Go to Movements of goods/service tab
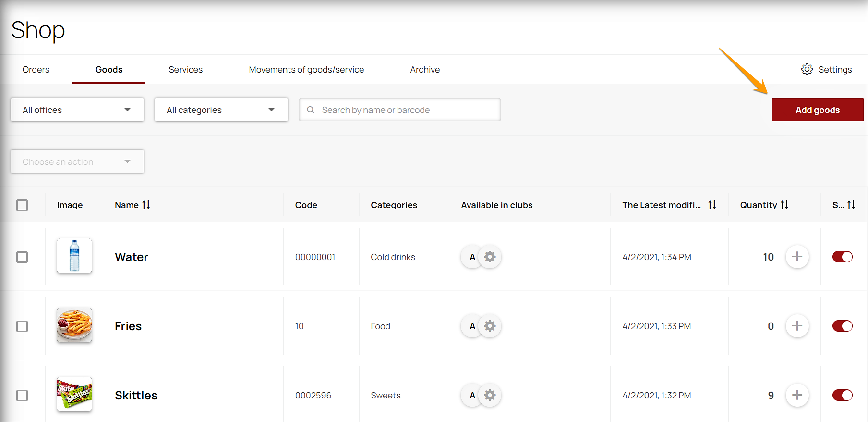The width and height of the screenshot is (868, 422). click(x=306, y=70)
